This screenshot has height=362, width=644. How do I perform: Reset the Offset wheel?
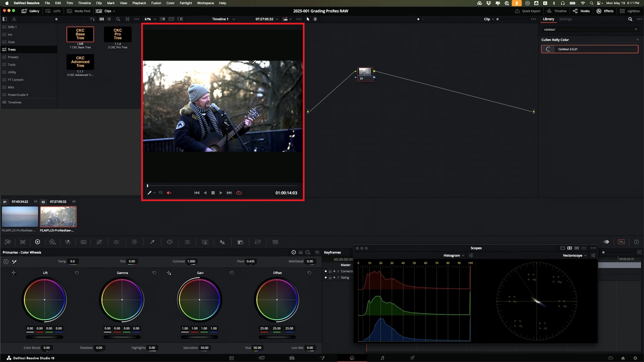pos(309,273)
